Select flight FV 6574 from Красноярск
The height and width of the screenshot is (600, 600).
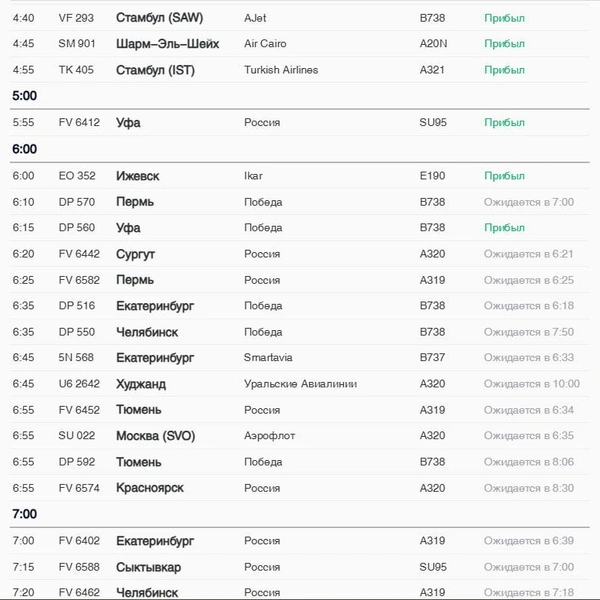pos(300,488)
